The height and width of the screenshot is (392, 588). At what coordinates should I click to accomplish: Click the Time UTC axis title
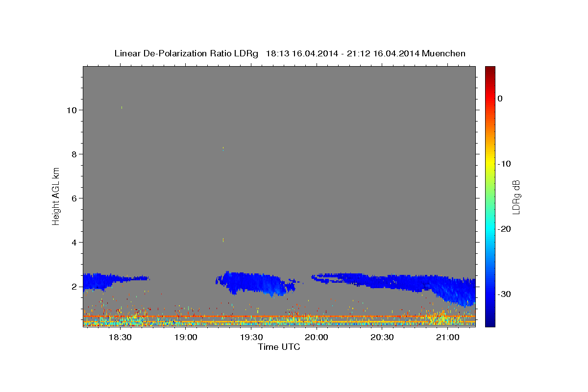tap(279, 347)
